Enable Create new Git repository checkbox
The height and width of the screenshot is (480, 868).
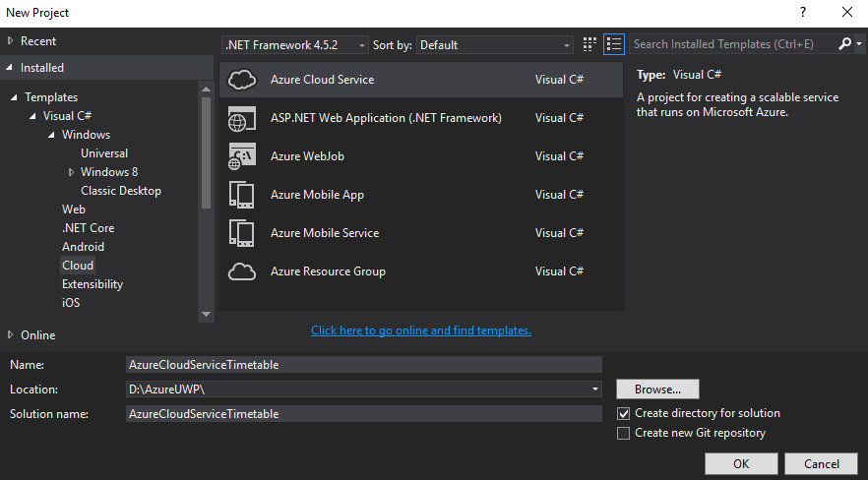point(623,433)
